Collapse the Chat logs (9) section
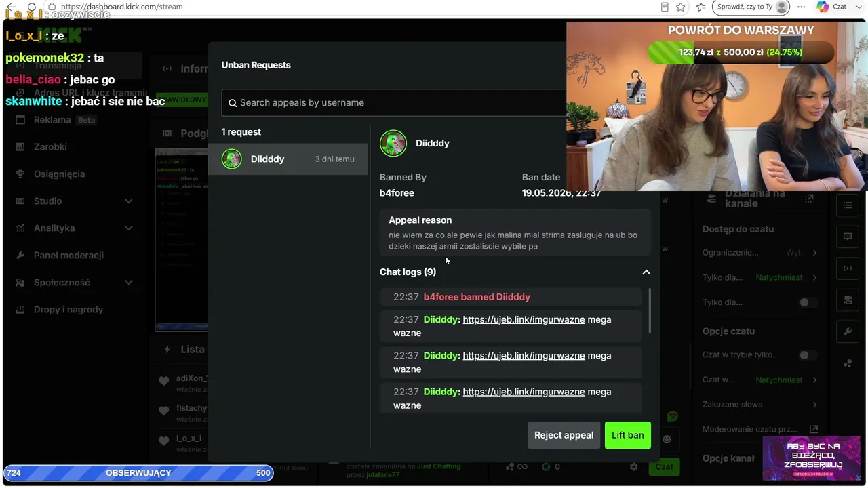The image size is (868, 488). [646, 272]
